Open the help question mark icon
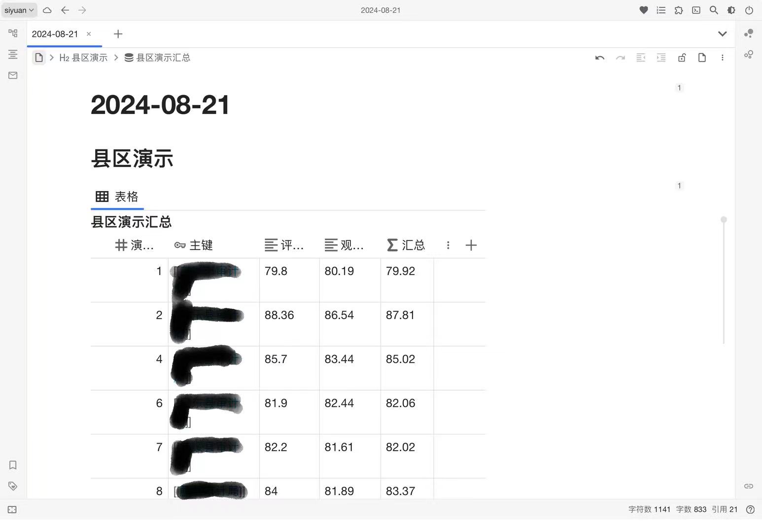 tap(750, 509)
